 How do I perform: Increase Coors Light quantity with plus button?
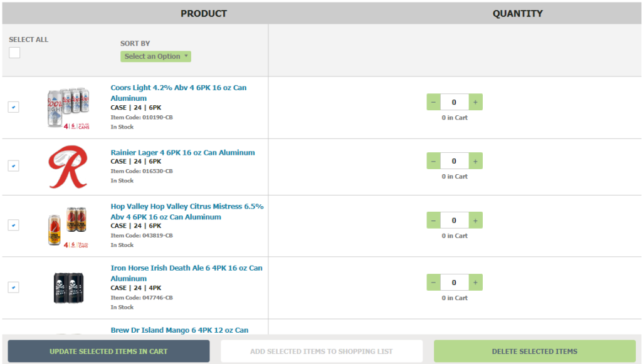475,102
